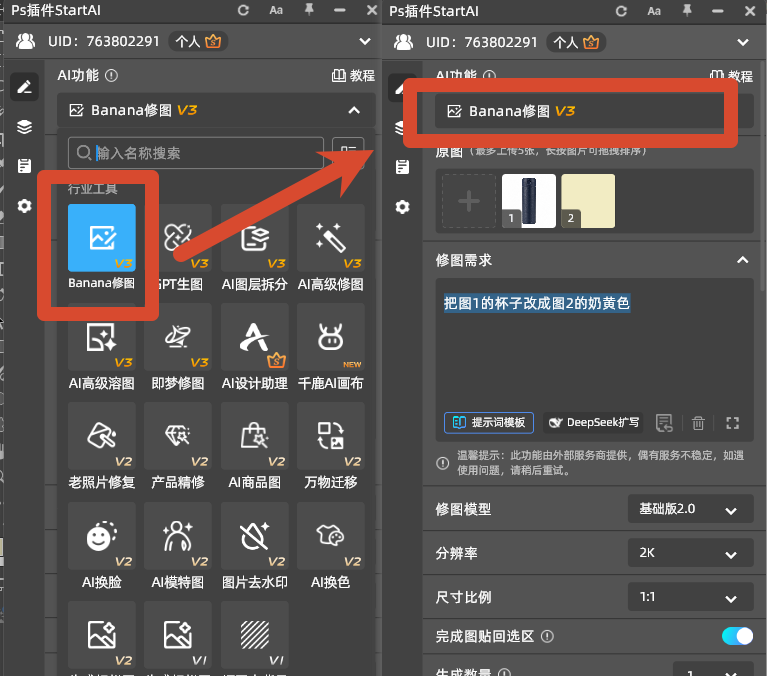
Task: Open the 分辨率 2K dropdown
Action: [690, 553]
